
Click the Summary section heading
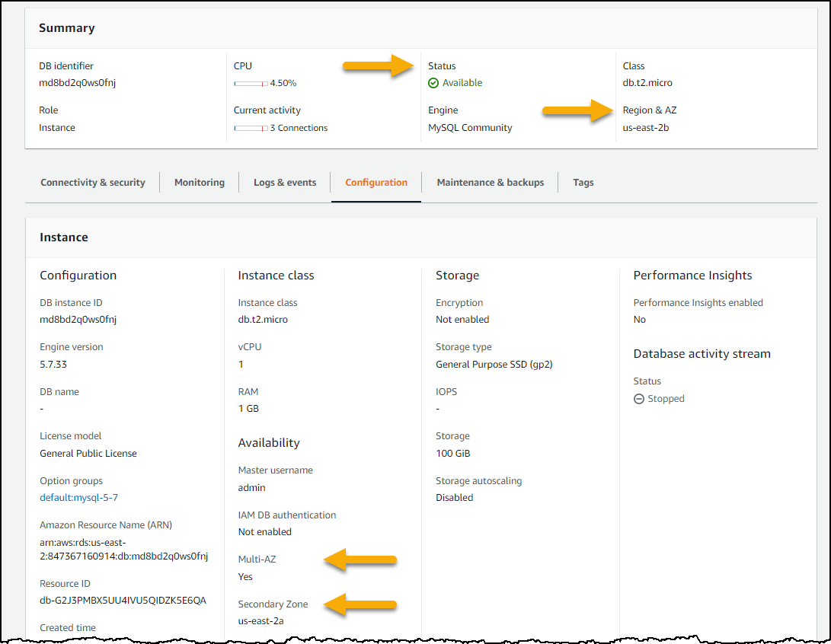coord(66,27)
